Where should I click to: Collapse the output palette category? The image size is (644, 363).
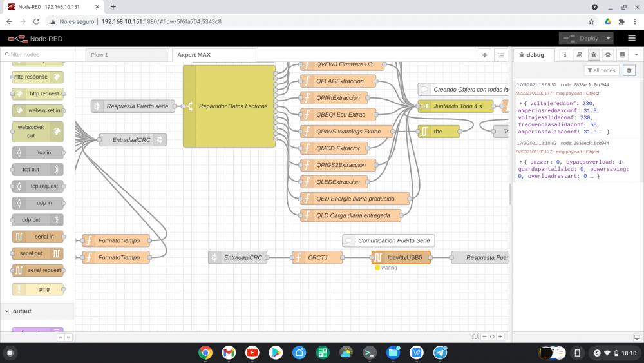coord(37,311)
